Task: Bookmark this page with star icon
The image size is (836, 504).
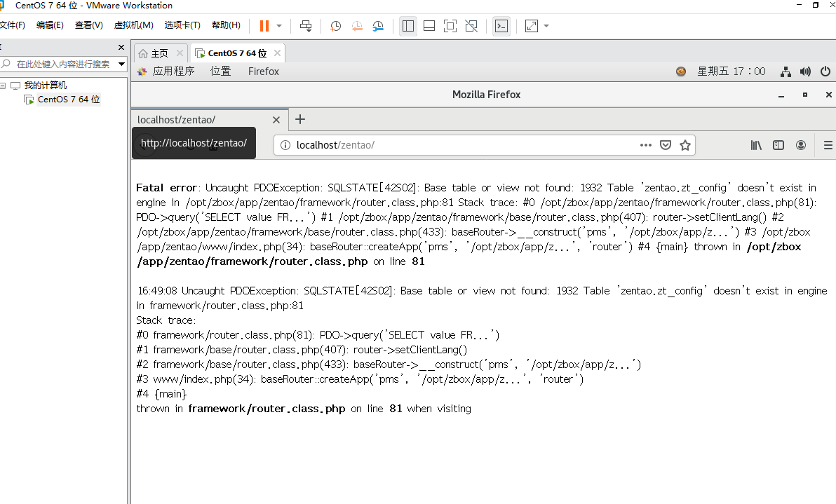Action: 685,145
